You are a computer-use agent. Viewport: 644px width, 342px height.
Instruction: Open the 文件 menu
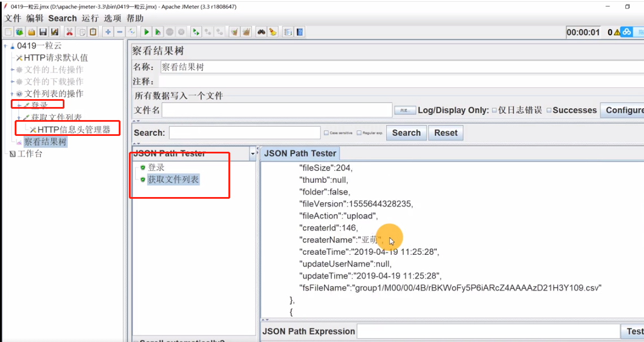coord(12,18)
